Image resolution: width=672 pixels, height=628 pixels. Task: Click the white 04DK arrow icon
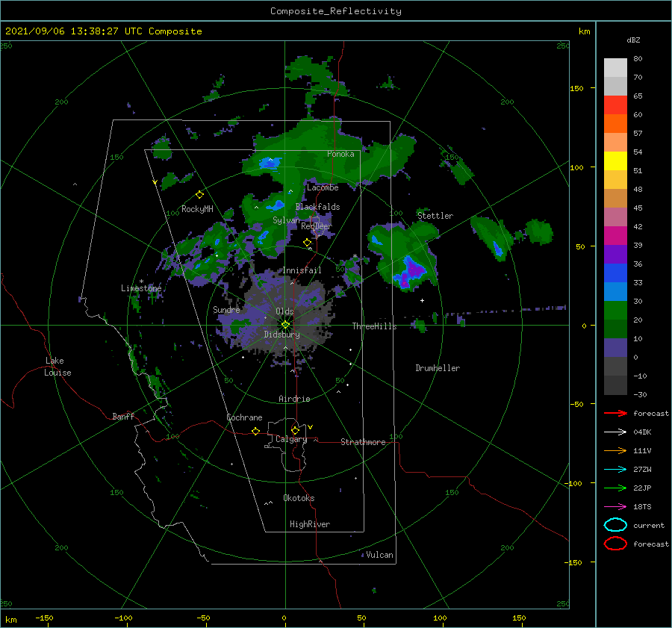pyautogui.click(x=615, y=432)
